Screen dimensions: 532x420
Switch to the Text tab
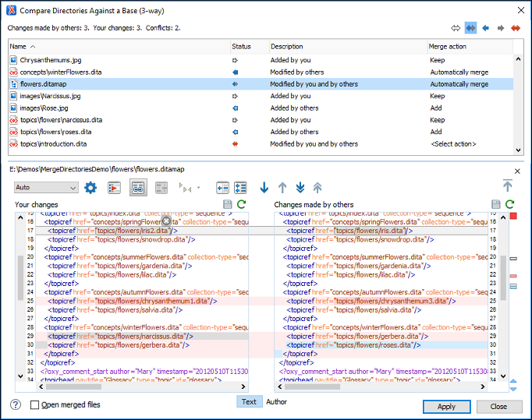coord(249,402)
